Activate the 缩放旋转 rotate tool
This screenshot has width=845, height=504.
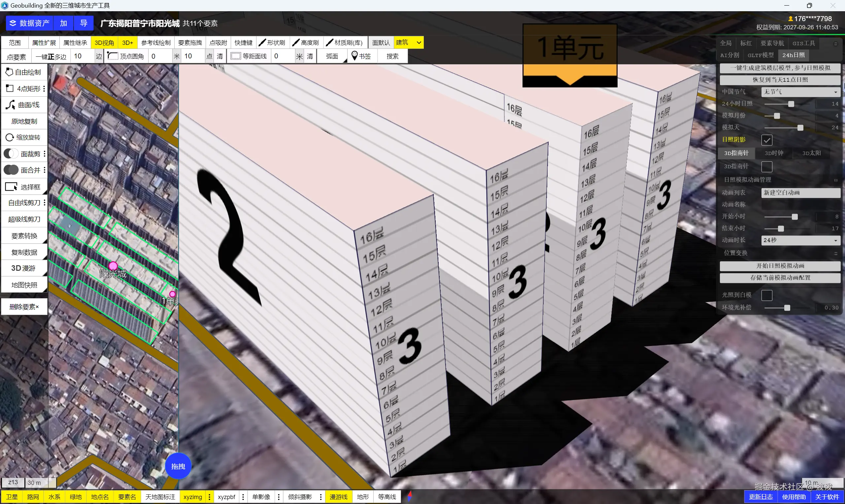pyautogui.click(x=24, y=137)
